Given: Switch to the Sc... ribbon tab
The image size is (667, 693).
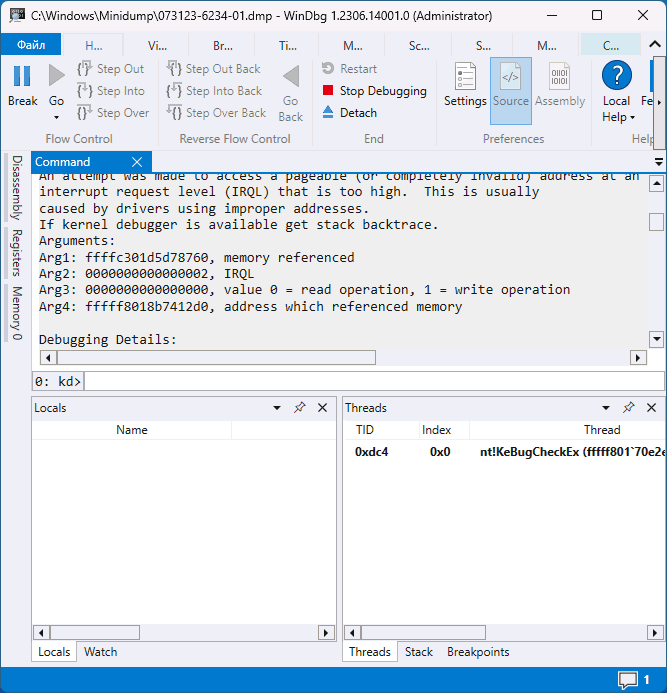Looking at the screenshot, I should (x=419, y=46).
